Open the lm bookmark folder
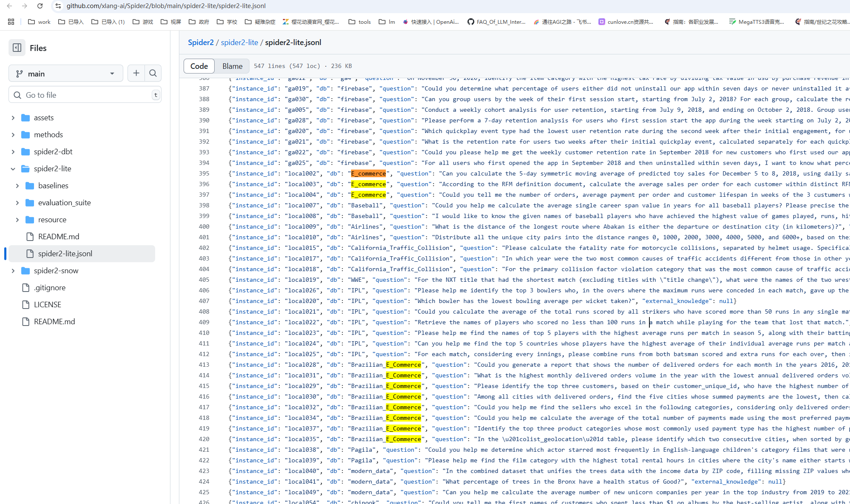 [387, 22]
